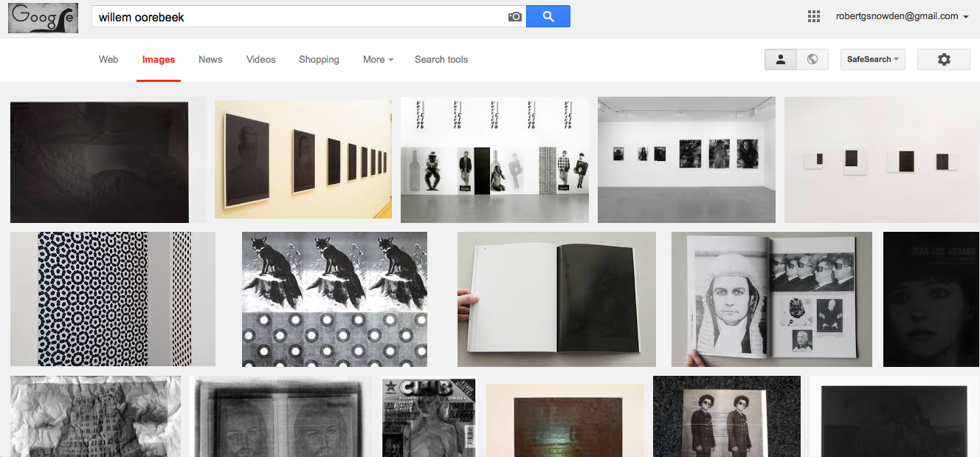Viewport: 980px width, 457px height.
Task: Switch to global results with globe icon
Action: point(812,60)
